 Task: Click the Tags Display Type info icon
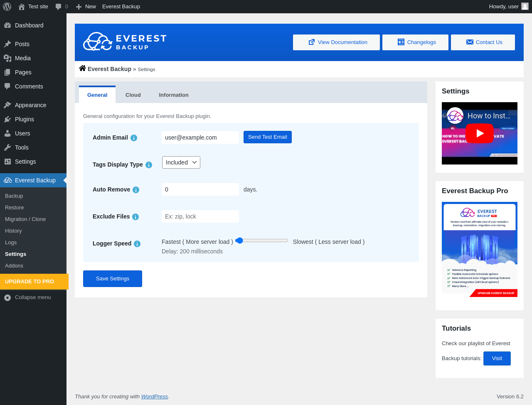pos(149,165)
